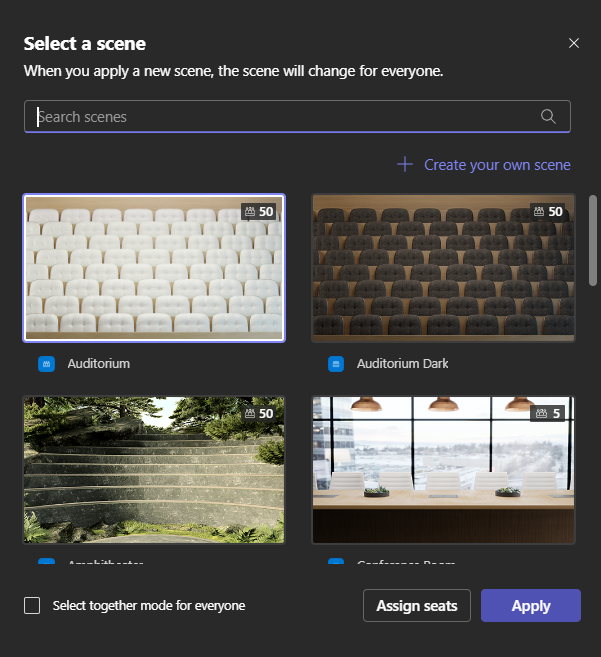Screen dimensions: 601x657
Task: Click the magnifier icon in search field
Action: point(548,116)
